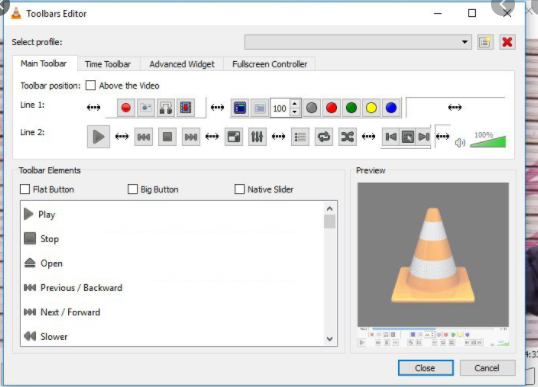Screen dimensions: 538x387
Task: Click the blue teletext color button
Action: [x=391, y=108]
